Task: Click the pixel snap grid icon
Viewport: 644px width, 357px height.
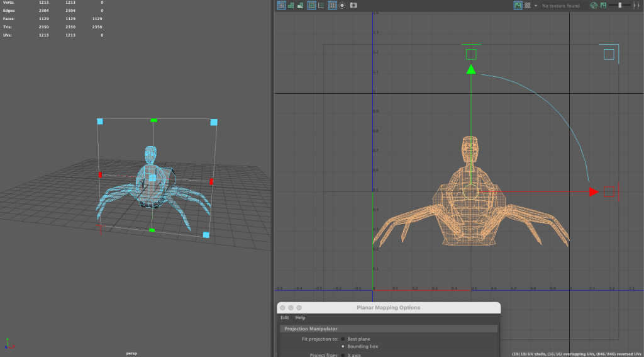Action: tap(321, 5)
